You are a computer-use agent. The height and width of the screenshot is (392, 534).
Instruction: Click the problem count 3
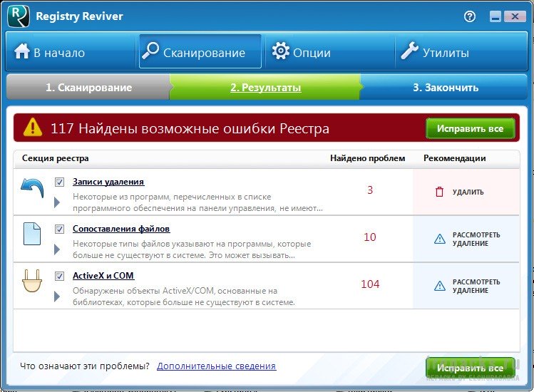click(370, 190)
